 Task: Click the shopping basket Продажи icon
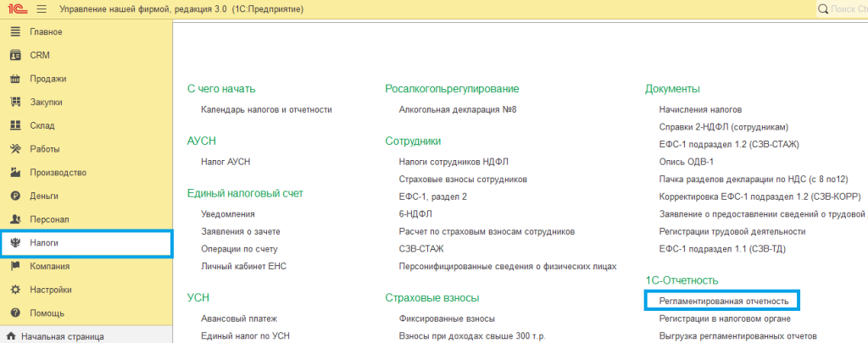(x=14, y=79)
